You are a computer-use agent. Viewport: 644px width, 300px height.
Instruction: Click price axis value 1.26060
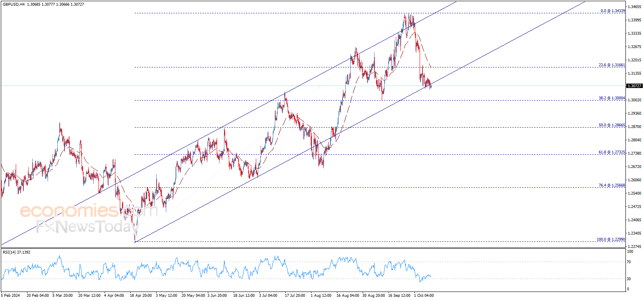coord(635,180)
